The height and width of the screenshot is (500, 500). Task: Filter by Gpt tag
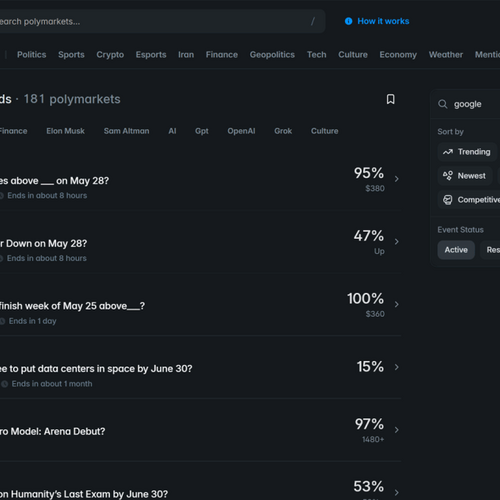[x=202, y=131]
